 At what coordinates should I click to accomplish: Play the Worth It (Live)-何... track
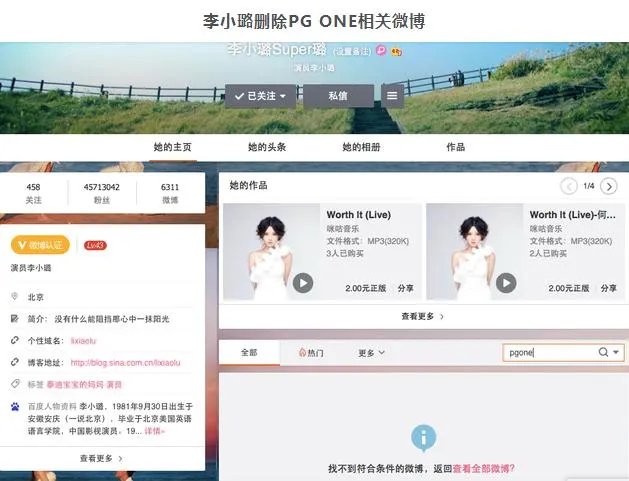point(506,283)
